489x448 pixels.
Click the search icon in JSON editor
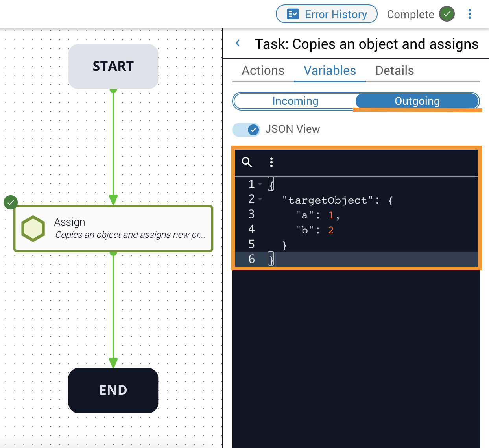[247, 162]
